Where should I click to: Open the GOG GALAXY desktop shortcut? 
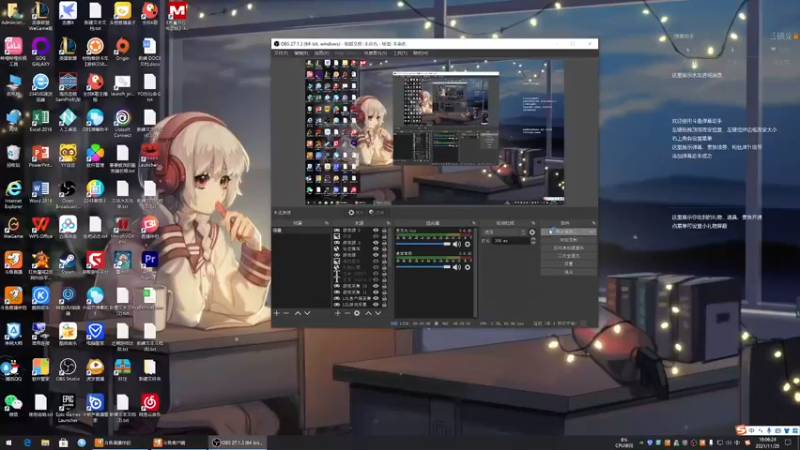[x=40, y=51]
